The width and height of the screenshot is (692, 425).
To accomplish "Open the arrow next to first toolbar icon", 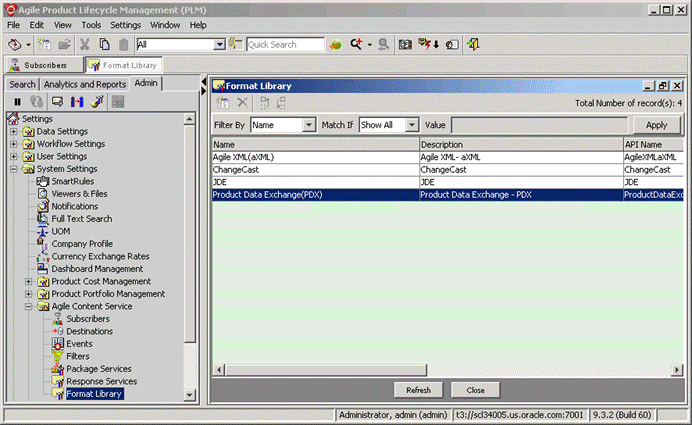I will coord(28,45).
